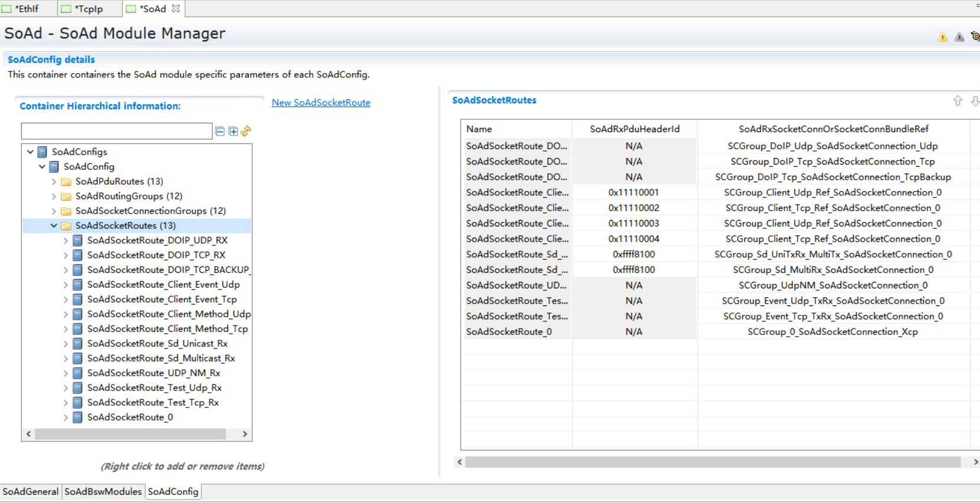Click the SoAdRxPduHeaderId column header

point(634,129)
